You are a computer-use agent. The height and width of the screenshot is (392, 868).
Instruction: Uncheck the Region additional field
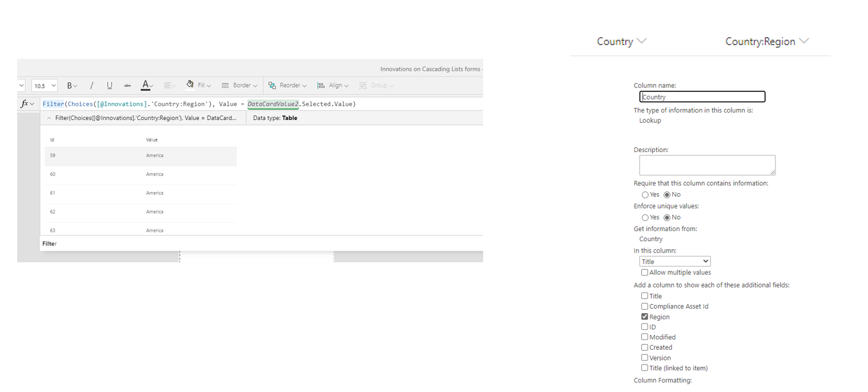pos(645,317)
